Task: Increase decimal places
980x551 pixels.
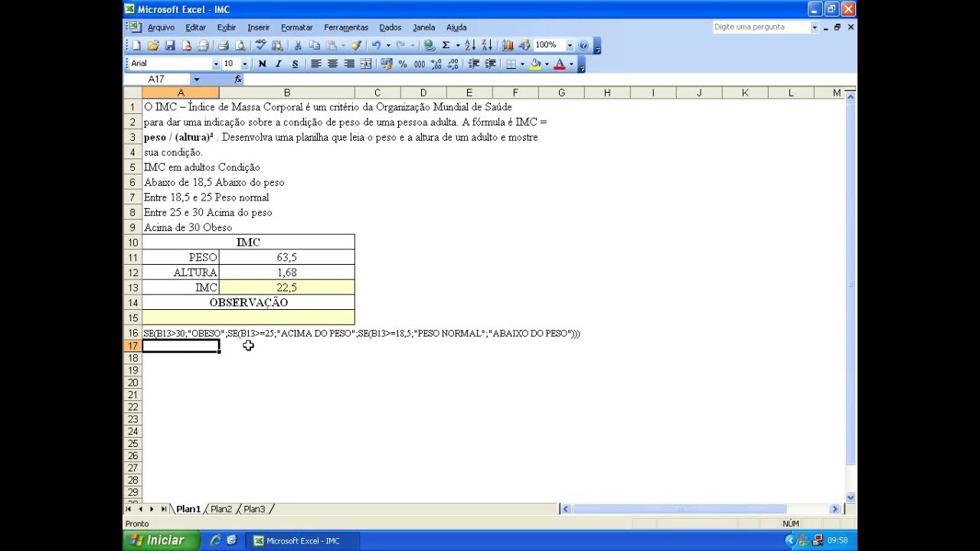Action: pyautogui.click(x=436, y=64)
